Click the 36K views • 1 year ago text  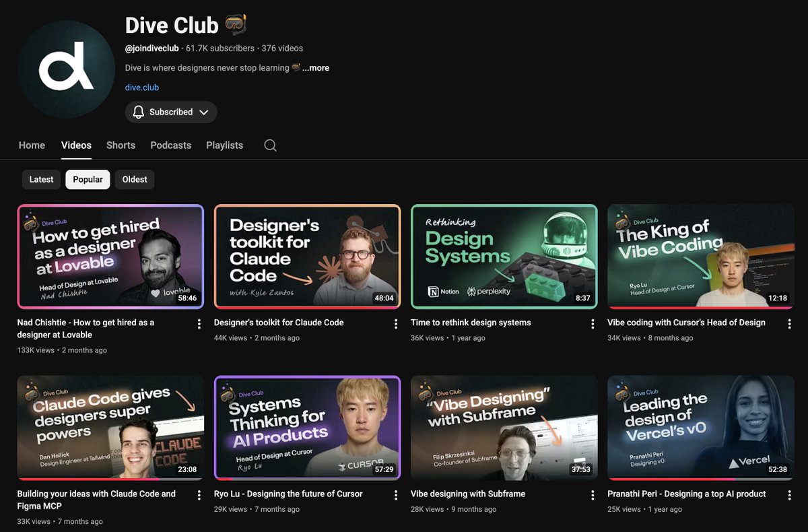click(448, 338)
